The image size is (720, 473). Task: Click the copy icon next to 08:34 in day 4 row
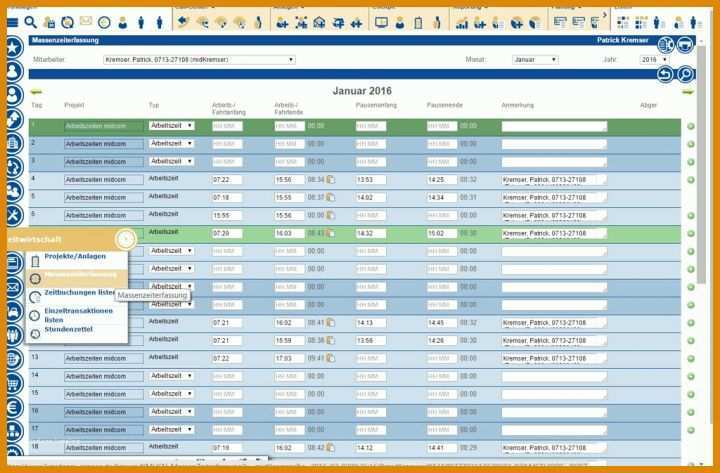point(331,180)
